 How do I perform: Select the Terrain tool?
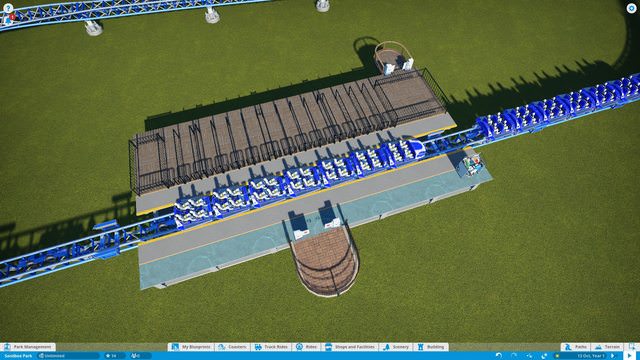click(x=607, y=347)
